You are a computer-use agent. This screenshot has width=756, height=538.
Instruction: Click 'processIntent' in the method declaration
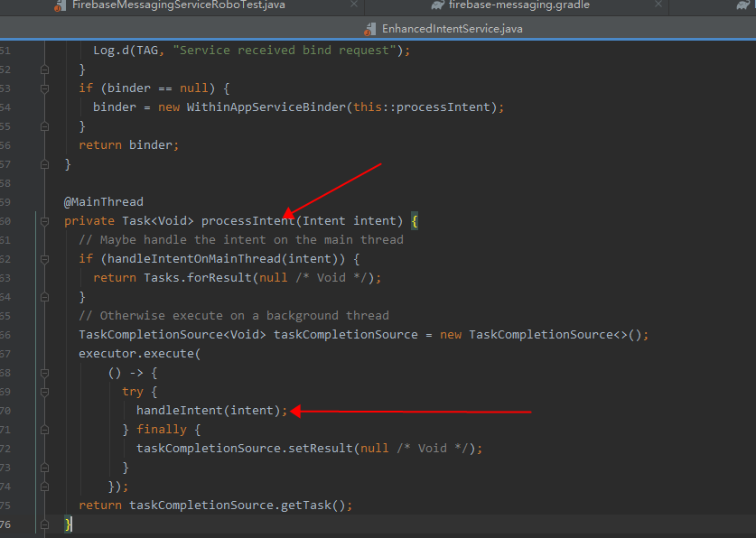(247, 220)
